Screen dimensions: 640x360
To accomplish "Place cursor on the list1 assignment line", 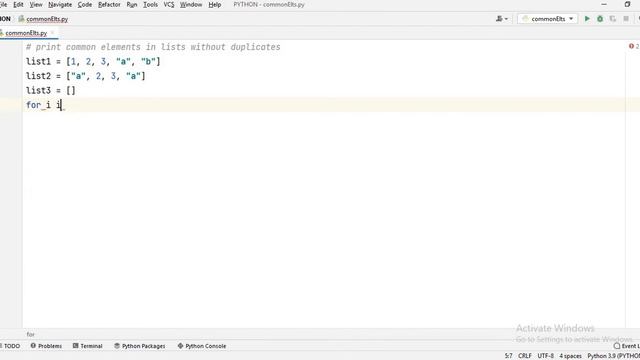I will (x=93, y=62).
